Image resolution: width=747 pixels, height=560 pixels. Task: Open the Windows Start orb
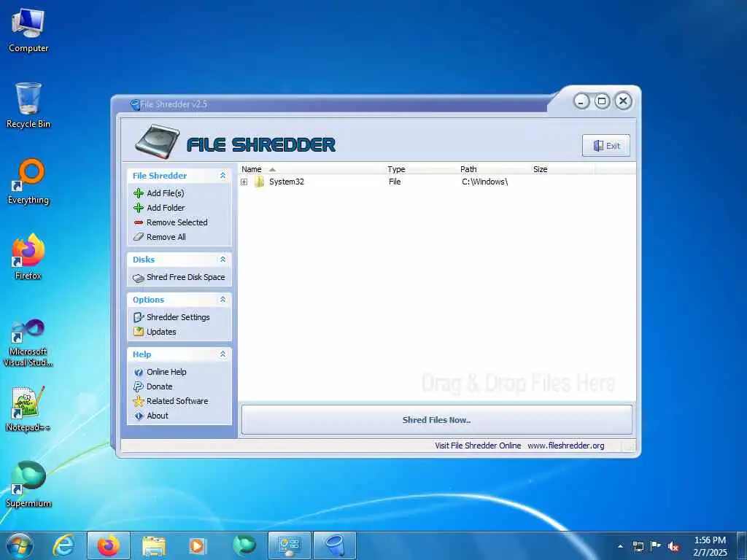coord(20,545)
